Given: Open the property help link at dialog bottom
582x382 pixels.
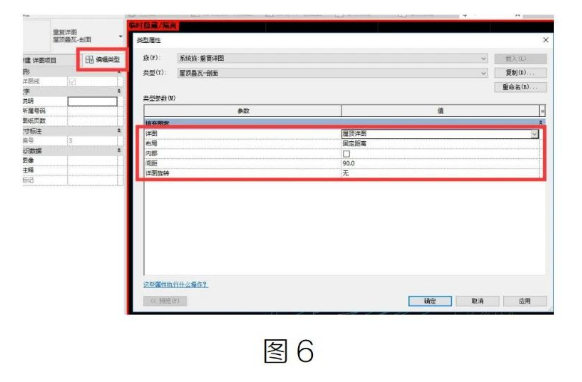Looking at the screenshot, I should [x=175, y=285].
